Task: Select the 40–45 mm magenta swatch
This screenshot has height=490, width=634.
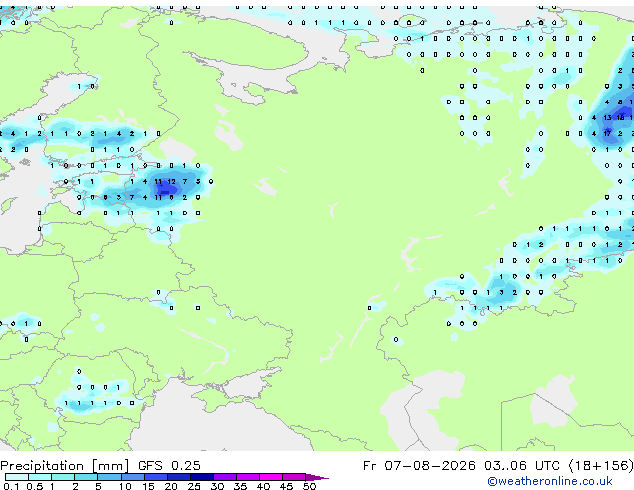Action: (x=271, y=477)
